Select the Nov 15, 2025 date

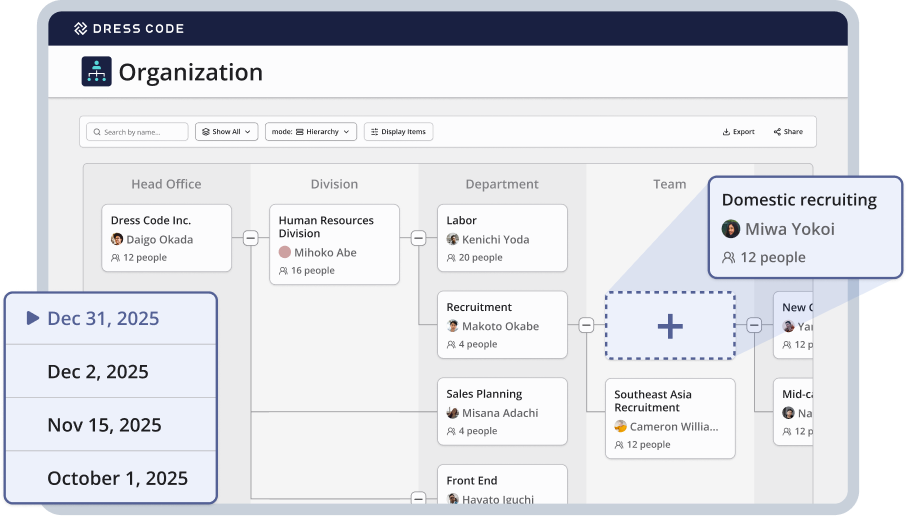[110, 425]
